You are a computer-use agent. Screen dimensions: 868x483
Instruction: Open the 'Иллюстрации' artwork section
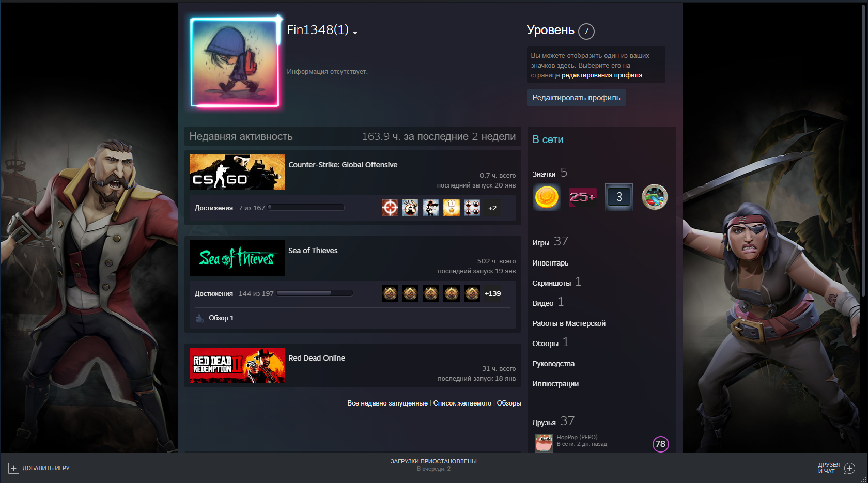(x=555, y=384)
